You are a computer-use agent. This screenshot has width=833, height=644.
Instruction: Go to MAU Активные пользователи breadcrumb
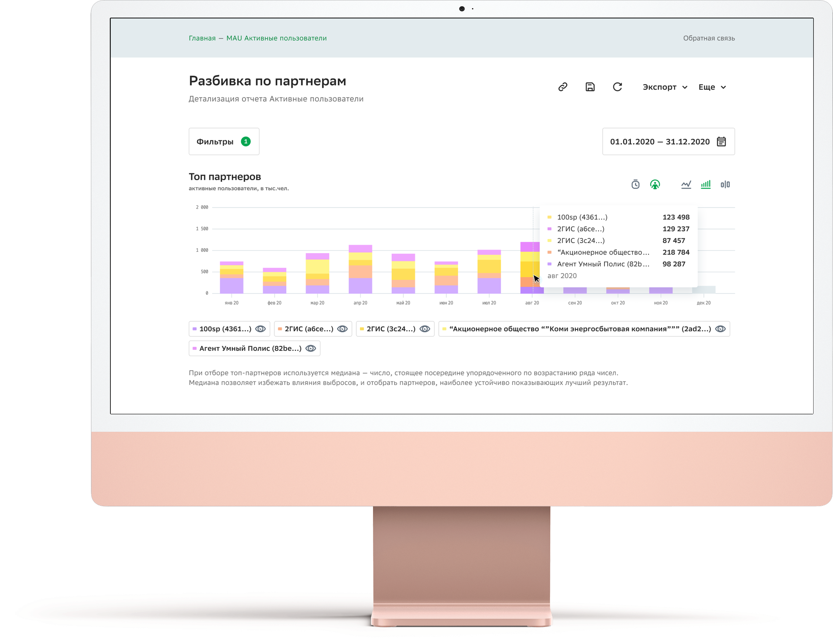(276, 38)
